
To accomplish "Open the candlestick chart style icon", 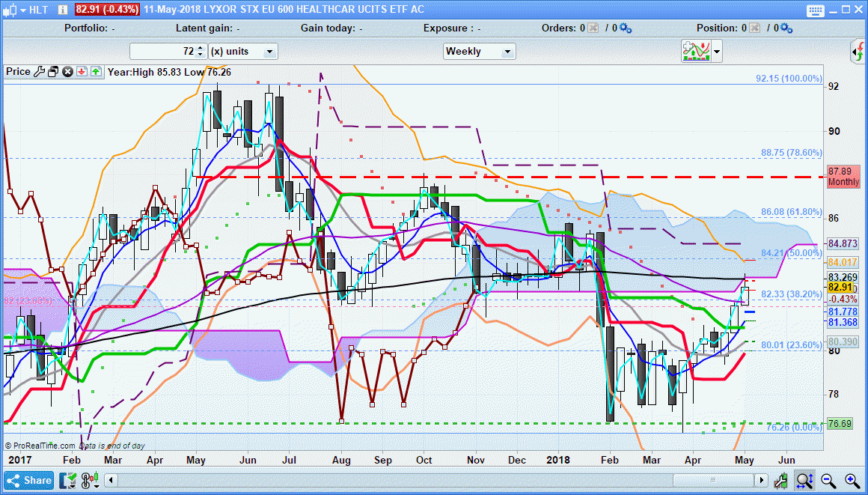I will pos(10,10).
